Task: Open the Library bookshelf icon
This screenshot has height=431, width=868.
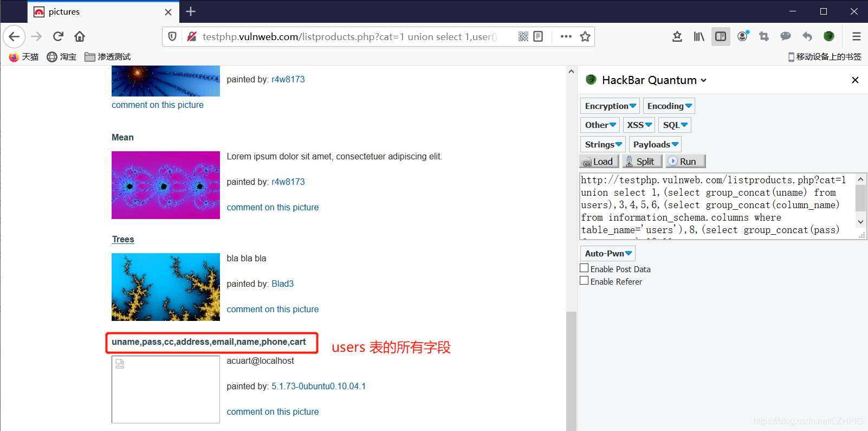Action: 699,36
